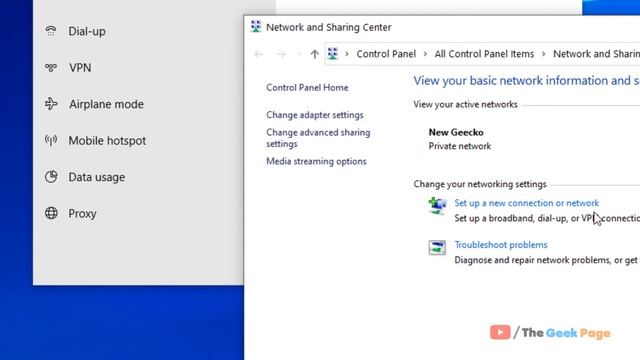Image resolution: width=640 pixels, height=360 pixels.
Task: Click the Troubleshoot problems icon
Action: [437, 248]
